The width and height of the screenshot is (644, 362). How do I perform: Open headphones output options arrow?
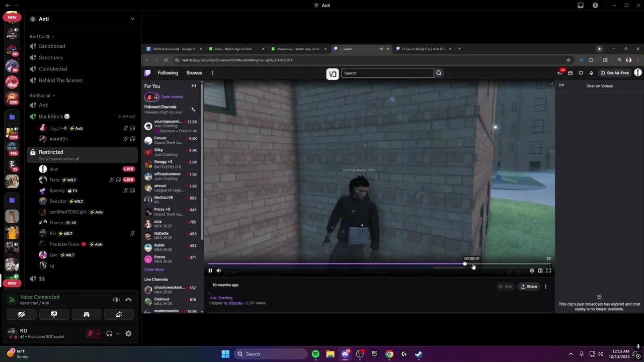click(118, 333)
